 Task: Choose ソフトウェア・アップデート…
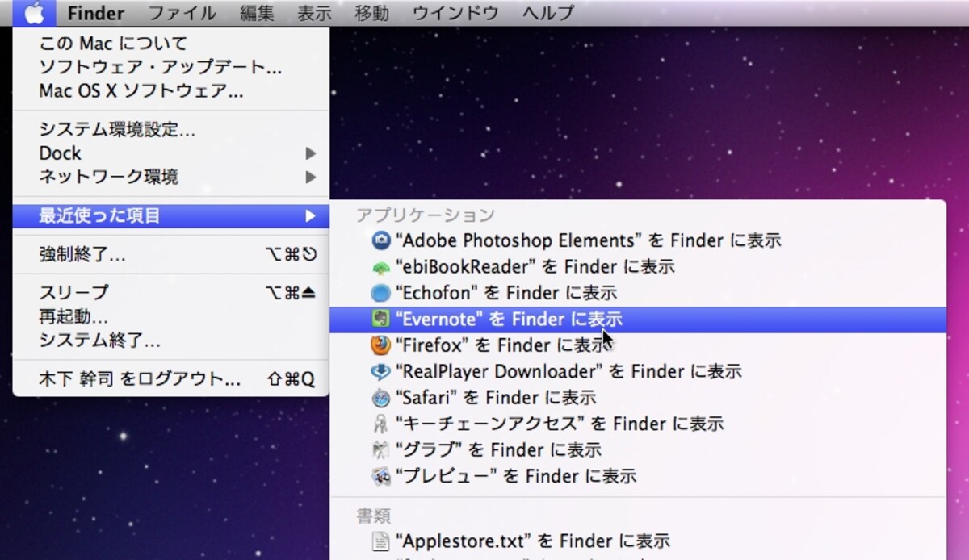[x=171, y=67]
